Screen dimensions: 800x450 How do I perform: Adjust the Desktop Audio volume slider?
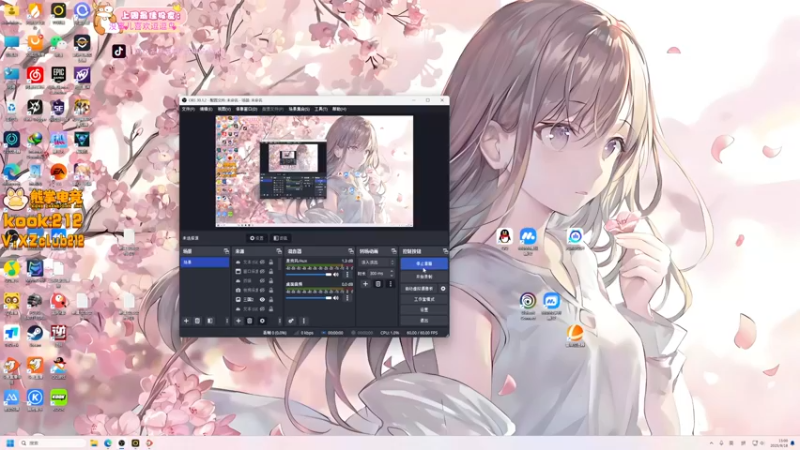(309, 298)
